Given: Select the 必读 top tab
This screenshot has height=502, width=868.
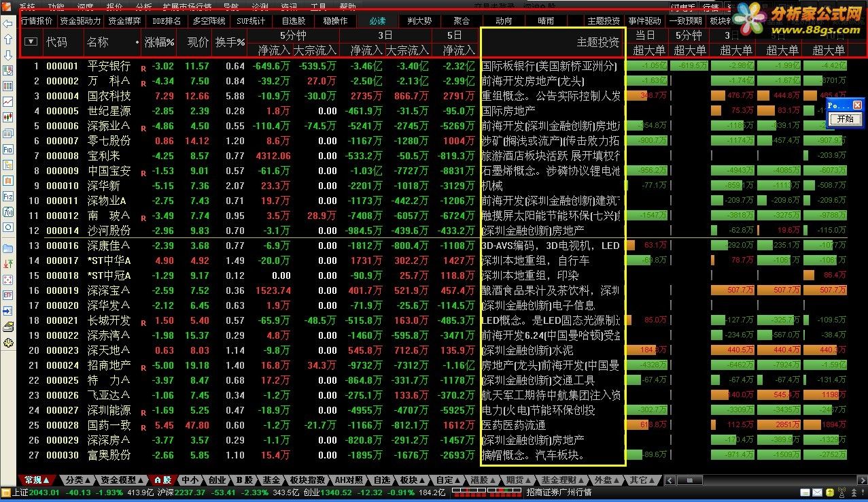Looking at the screenshot, I should pyautogui.click(x=377, y=21).
